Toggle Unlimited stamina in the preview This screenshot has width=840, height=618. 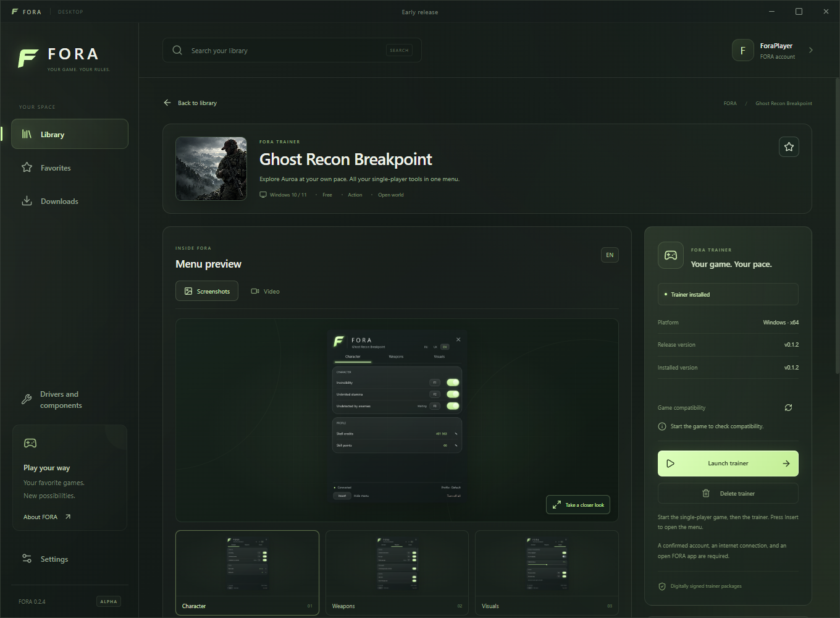click(x=453, y=394)
